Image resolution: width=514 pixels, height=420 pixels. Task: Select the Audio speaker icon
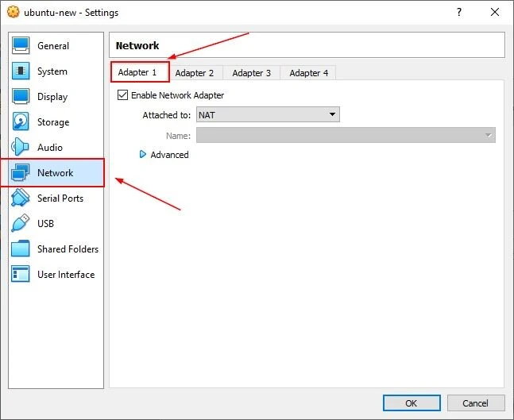21,148
